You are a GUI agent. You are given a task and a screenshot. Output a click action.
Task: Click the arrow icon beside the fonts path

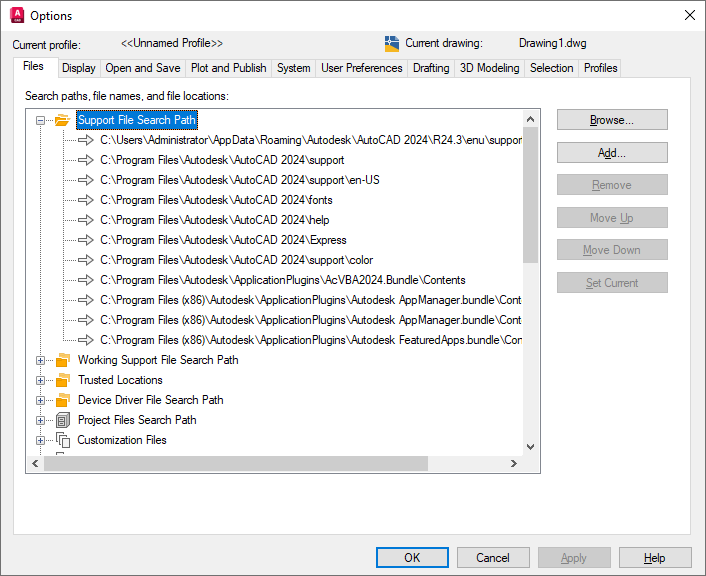coord(86,200)
